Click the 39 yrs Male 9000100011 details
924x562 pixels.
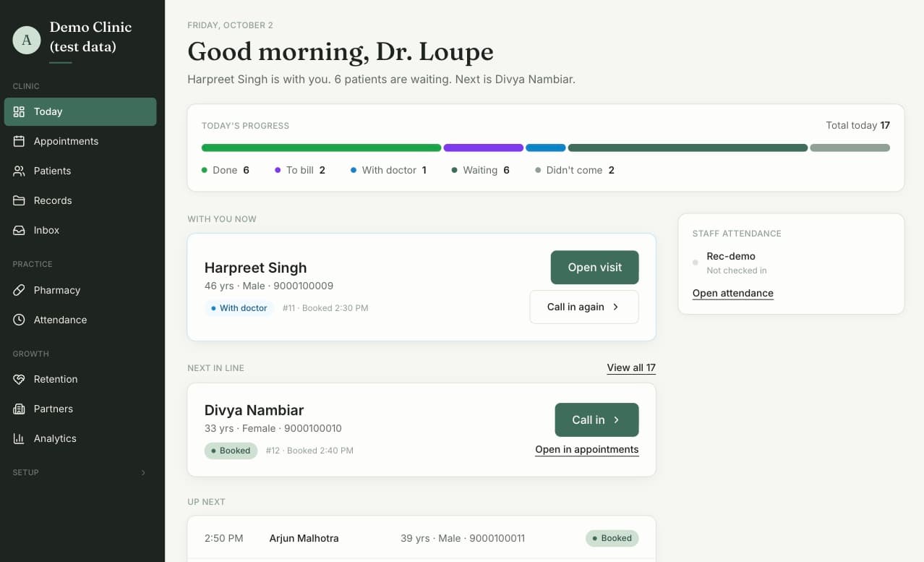pos(463,538)
